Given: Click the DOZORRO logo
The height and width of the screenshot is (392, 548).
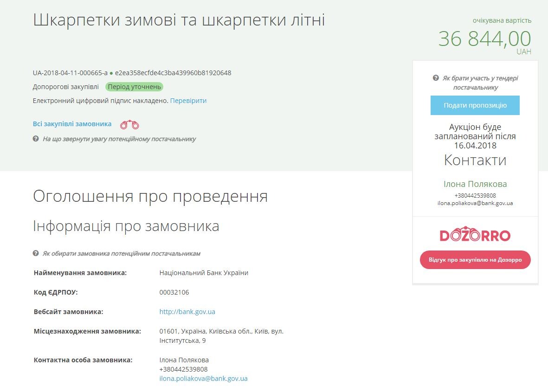Looking at the screenshot, I should (475, 234).
